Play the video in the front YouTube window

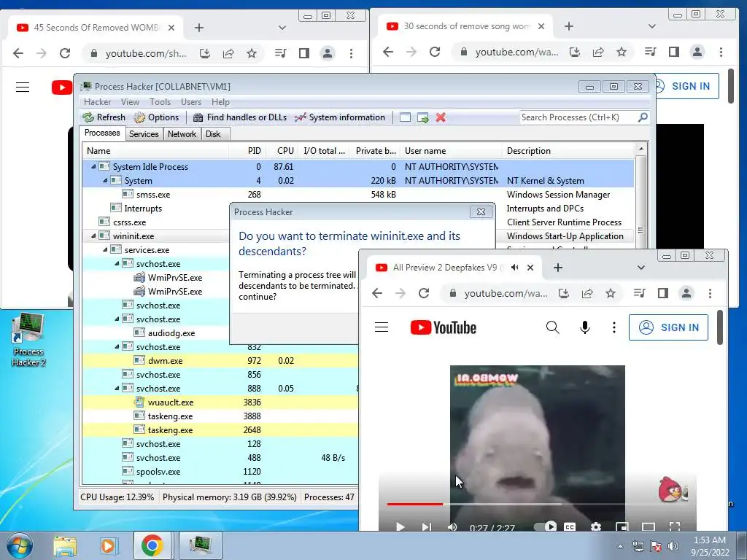click(x=400, y=526)
